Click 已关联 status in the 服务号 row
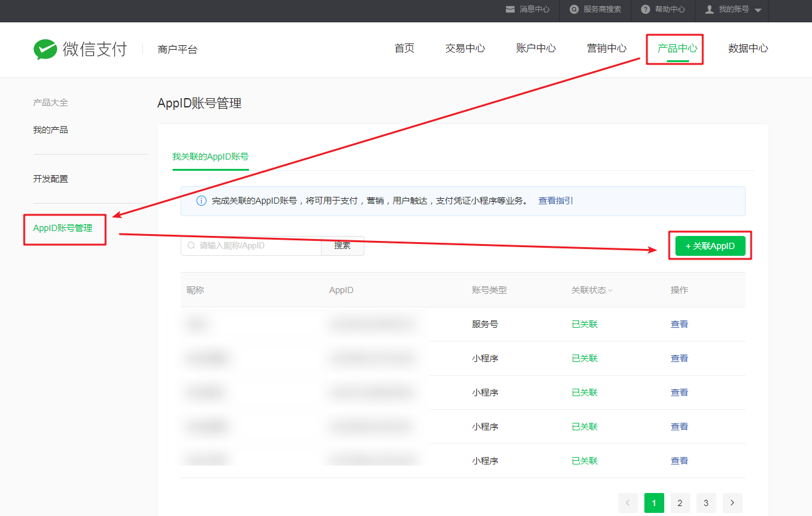The image size is (812, 516). click(x=584, y=324)
